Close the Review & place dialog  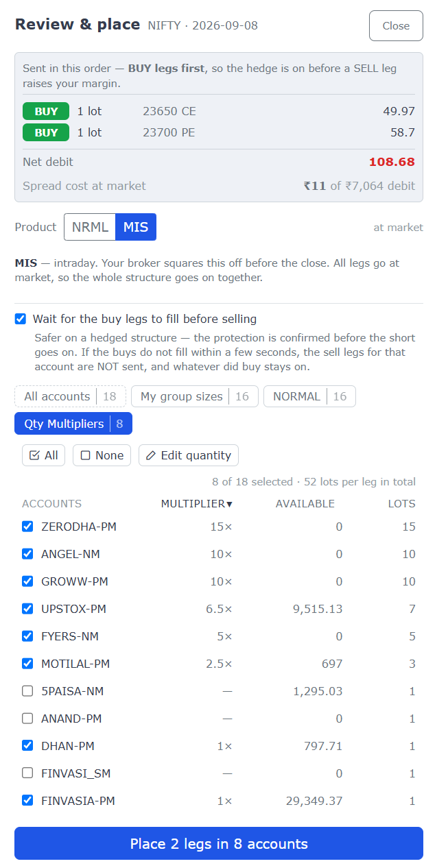396,26
